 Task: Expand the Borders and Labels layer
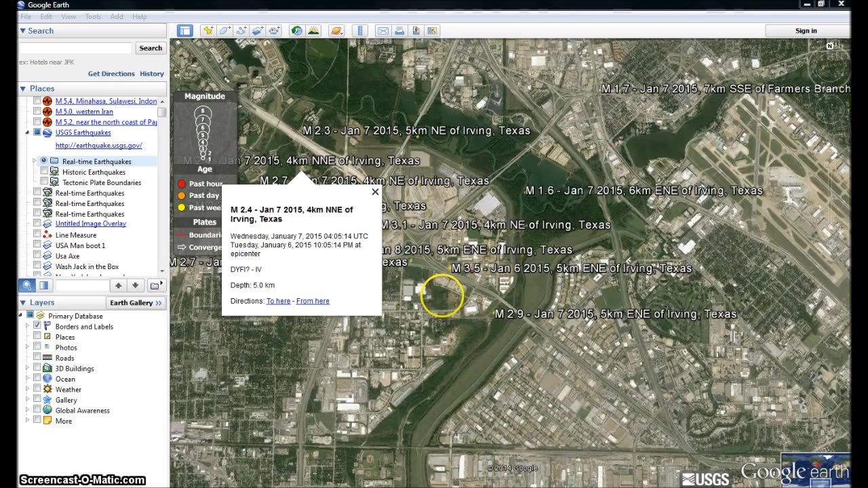coord(28,326)
